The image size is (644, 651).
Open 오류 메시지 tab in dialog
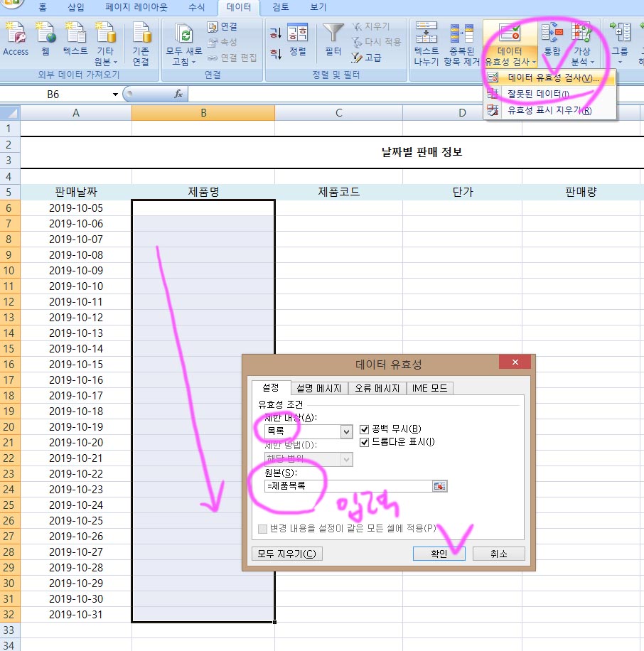point(377,388)
